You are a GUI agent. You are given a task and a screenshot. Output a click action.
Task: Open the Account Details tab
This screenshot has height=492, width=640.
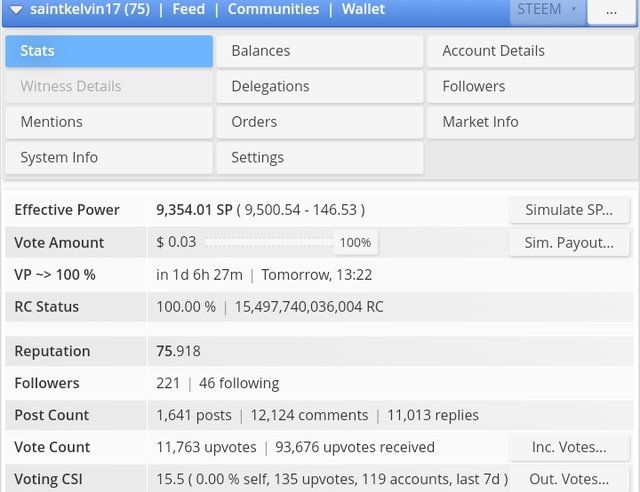[531, 51]
